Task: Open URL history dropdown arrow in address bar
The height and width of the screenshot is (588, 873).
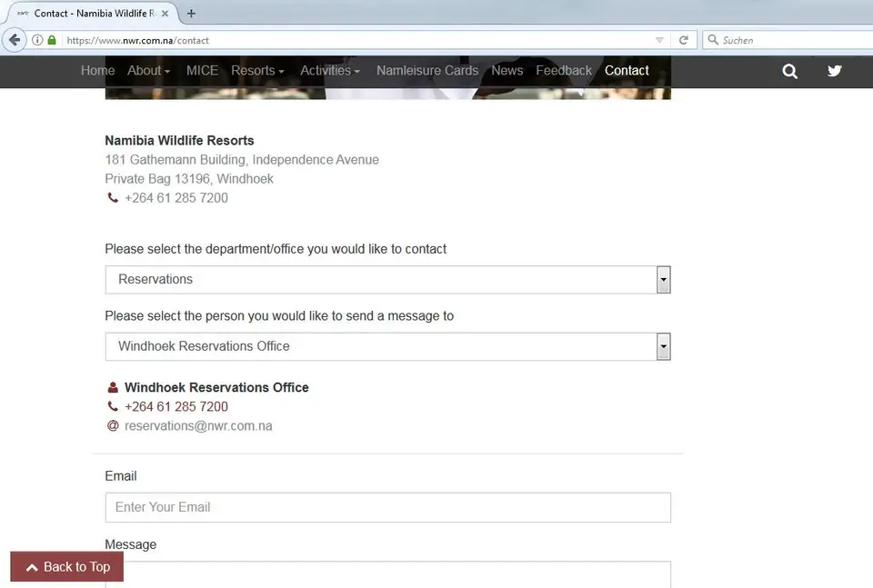Action: click(659, 40)
